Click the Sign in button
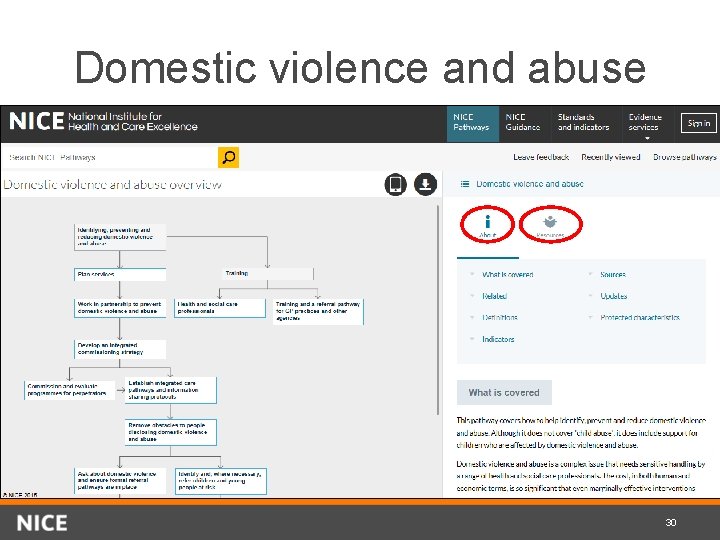This screenshot has height=540, width=720. click(x=698, y=123)
